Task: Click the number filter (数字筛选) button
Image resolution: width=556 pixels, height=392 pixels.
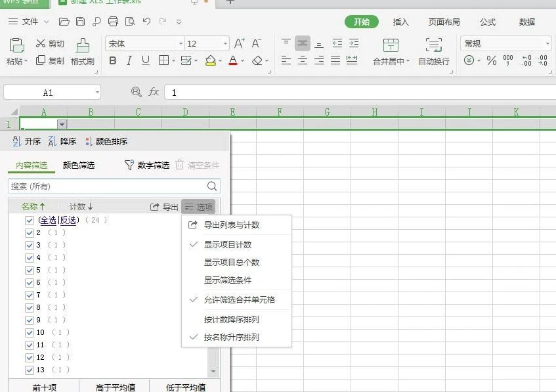Action: (147, 165)
